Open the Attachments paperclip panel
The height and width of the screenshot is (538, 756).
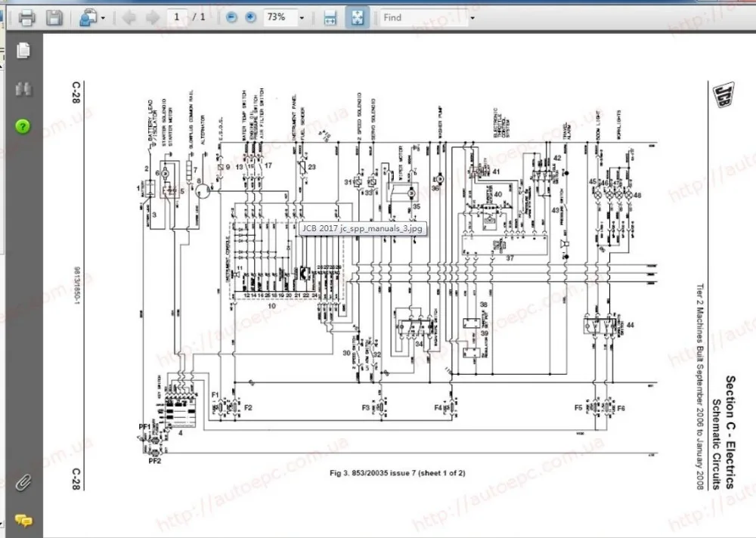23,483
